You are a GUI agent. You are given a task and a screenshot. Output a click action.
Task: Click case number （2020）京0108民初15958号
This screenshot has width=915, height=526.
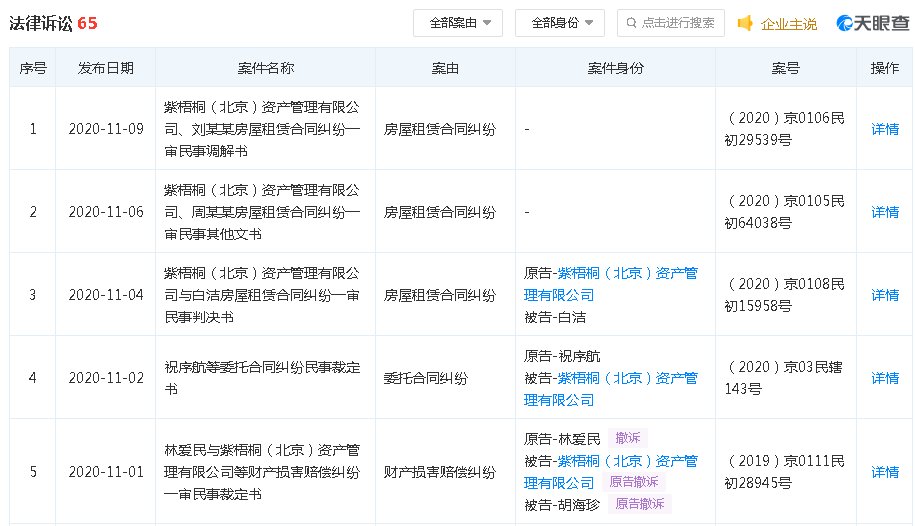tap(785, 295)
